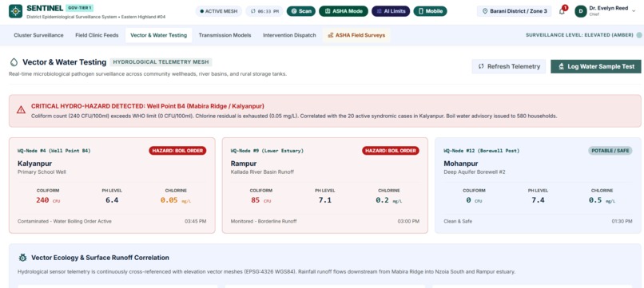Open the ASHA Field Surveys tab

coord(356,35)
